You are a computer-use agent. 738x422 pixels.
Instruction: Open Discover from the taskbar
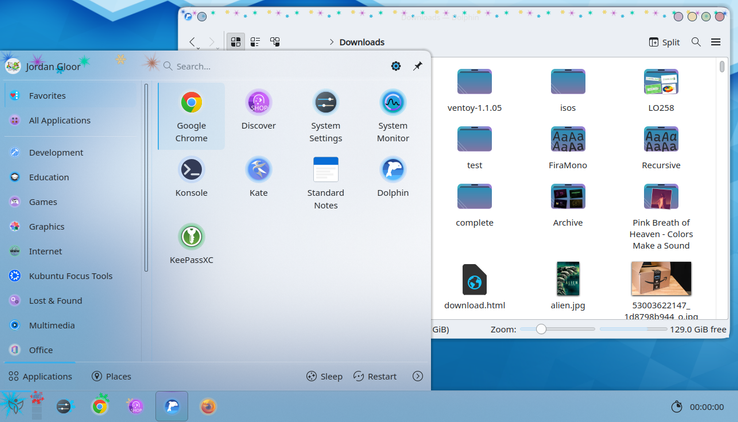coord(136,406)
